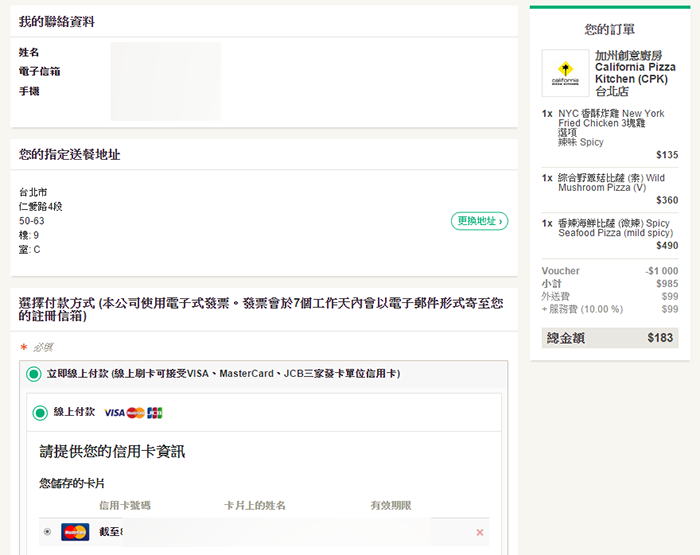Click the MasterCard logo next to 線上付款
Viewport: 700px width, 555px height.
[x=135, y=413]
